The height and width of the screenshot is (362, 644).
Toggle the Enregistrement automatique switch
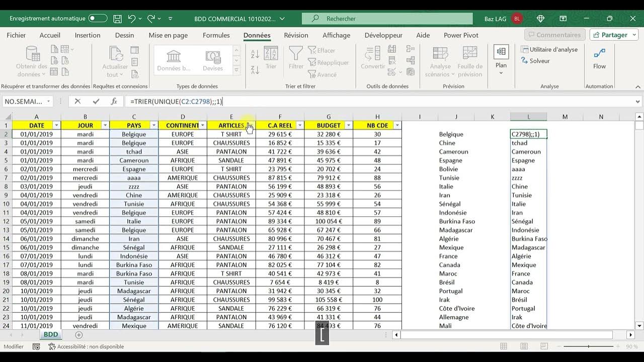tap(98, 19)
